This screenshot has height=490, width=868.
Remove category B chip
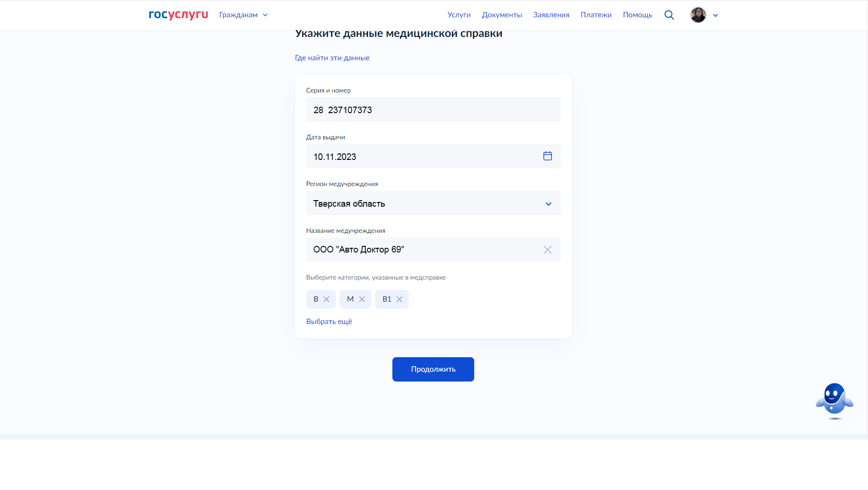326,299
